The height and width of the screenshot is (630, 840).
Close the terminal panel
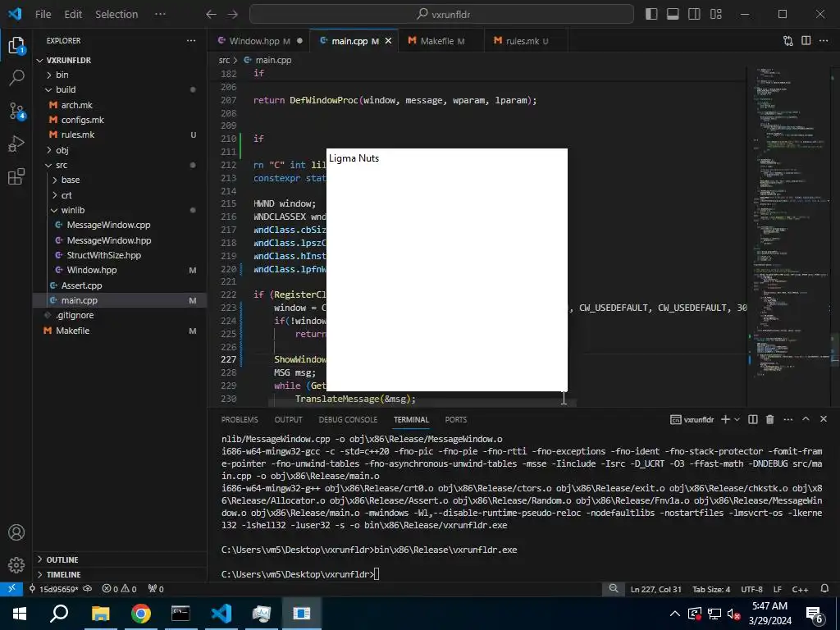coord(824,419)
